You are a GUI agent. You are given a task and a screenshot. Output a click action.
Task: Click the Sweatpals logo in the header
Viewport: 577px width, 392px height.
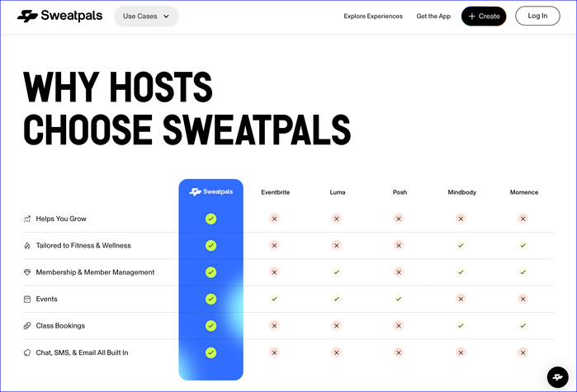pyautogui.click(x=60, y=16)
